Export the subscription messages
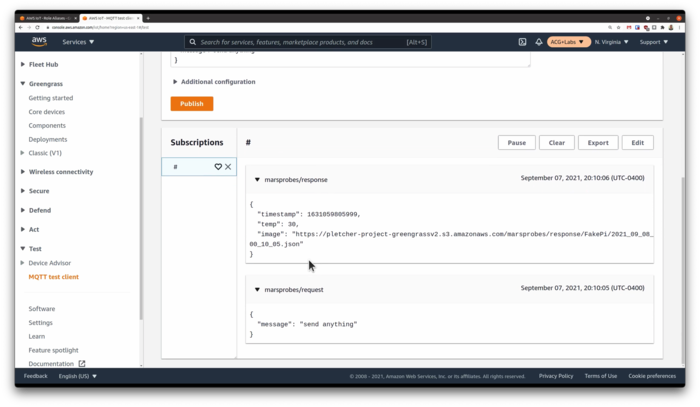Viewport: 700px width, 407px height. click(598, 143)
